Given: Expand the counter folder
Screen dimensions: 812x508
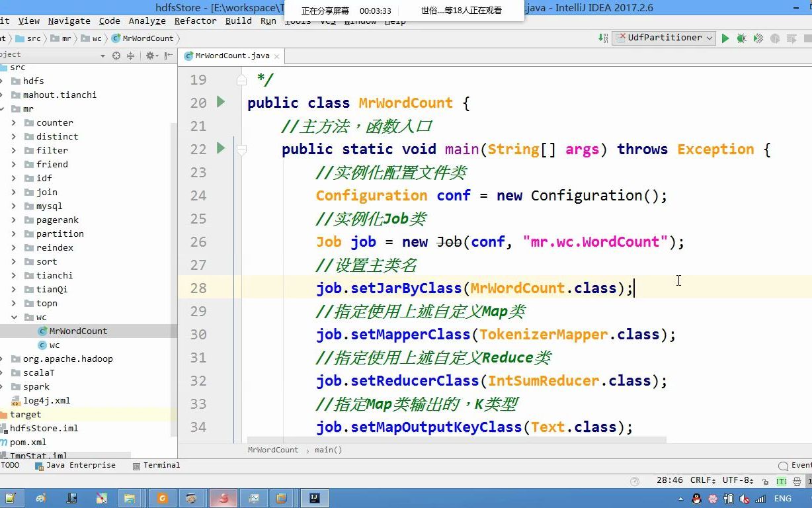Looking at the screenshot, I should [x=15, y=122].
